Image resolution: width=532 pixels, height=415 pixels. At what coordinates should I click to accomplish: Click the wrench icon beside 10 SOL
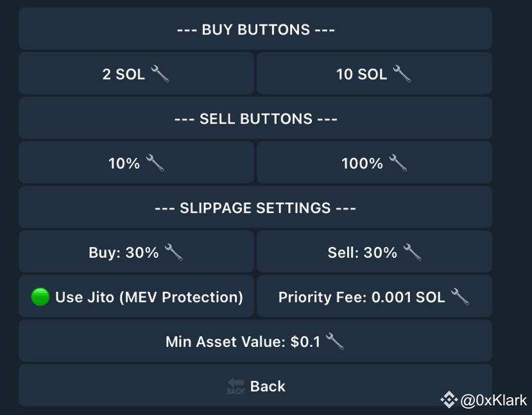tap(402, 74)
